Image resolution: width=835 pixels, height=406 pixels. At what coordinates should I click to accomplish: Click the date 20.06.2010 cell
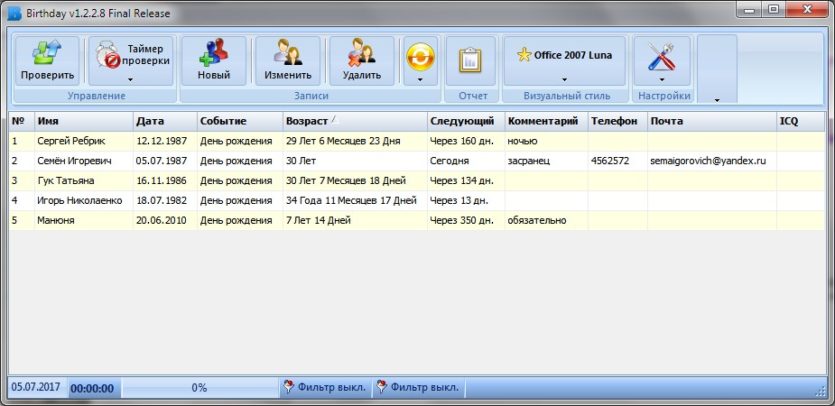coord(165,221)
